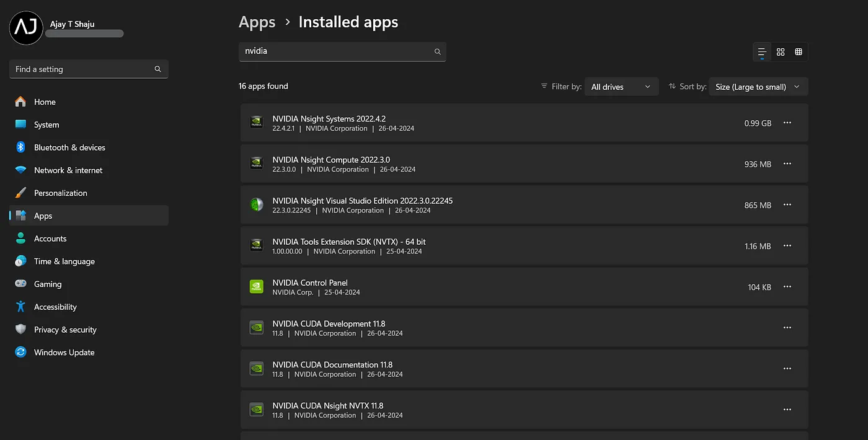Click the Accounts person icon
The image size is (868, 440).
20,239
